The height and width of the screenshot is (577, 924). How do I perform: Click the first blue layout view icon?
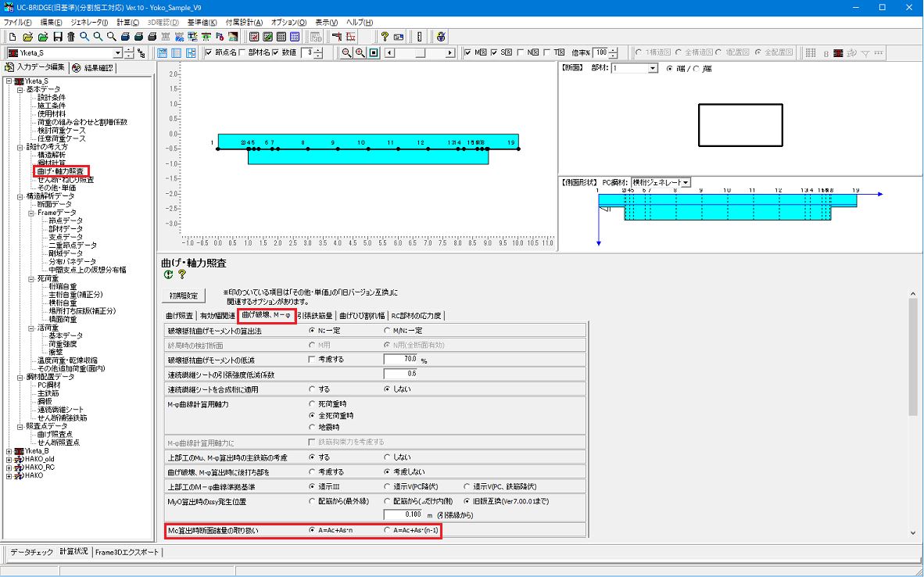(163, 53)
